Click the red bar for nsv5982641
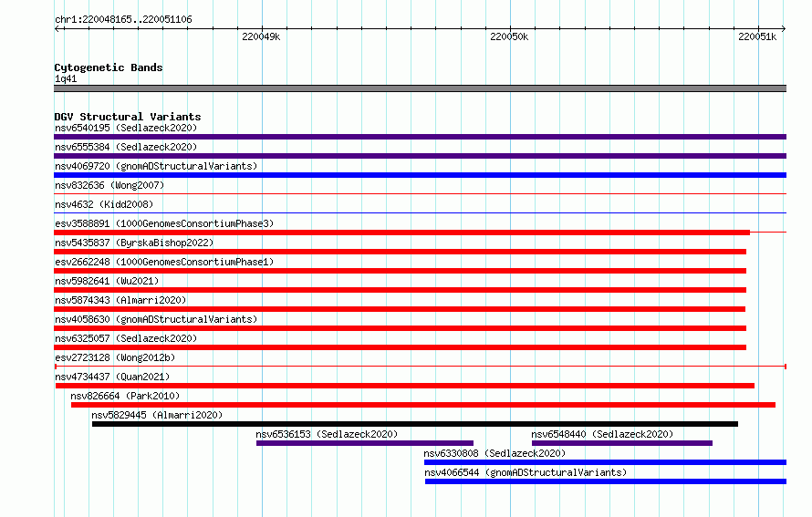Viewport: 812px width, 517px height. click(x=400, y=290)
